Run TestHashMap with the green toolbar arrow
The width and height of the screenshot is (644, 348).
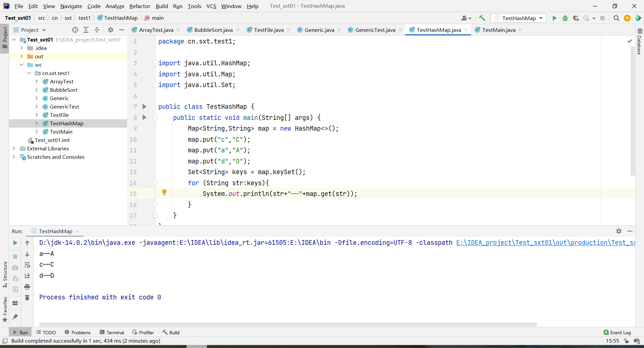[x=554, y=18]
